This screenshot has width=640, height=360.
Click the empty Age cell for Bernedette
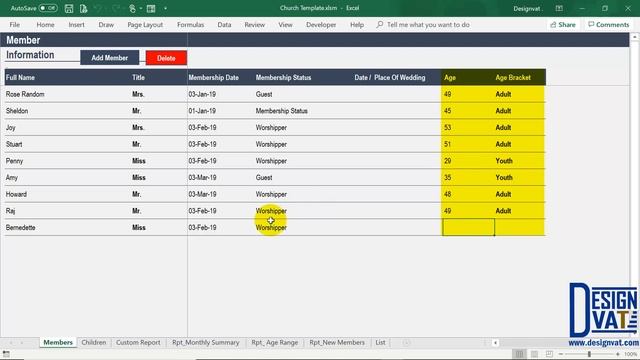(x=468, y=227)
